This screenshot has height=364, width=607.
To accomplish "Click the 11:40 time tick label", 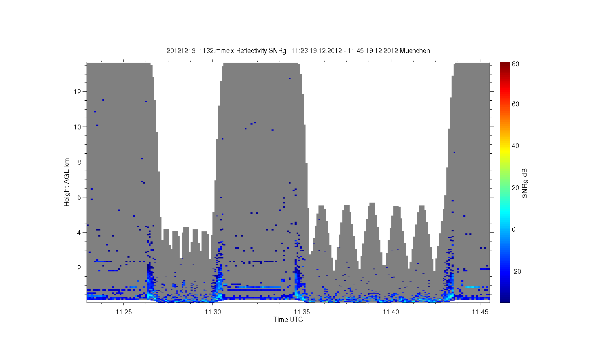I will click(391, 312).
